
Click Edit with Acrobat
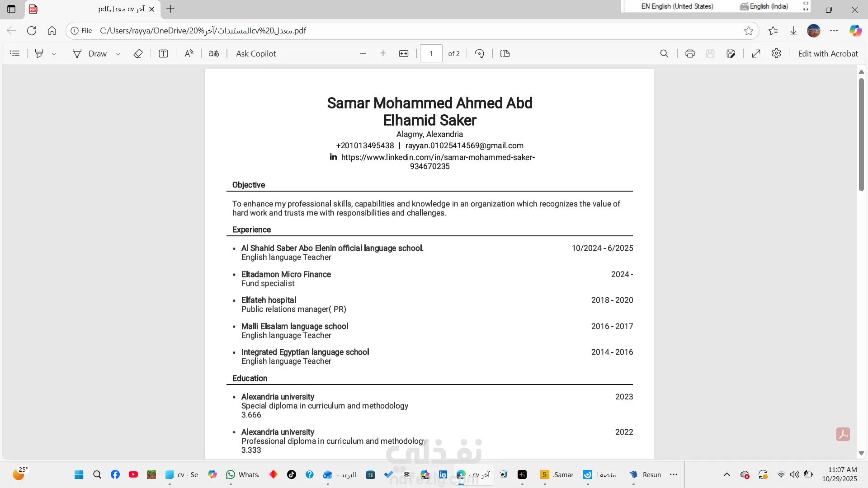tap(828, 53)
